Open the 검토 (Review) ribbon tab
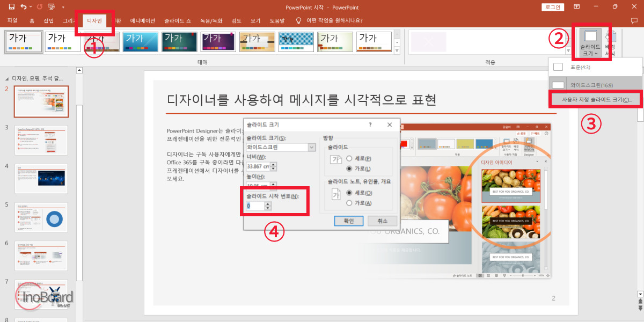The height and width of the screenshot is (322, 644). point(236,20)
